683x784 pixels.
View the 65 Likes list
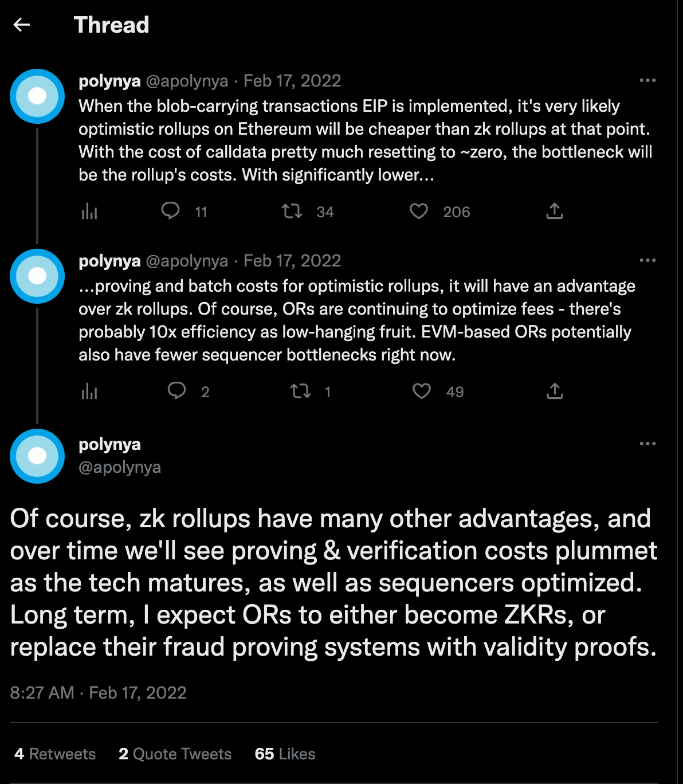(x=285, y=754)
